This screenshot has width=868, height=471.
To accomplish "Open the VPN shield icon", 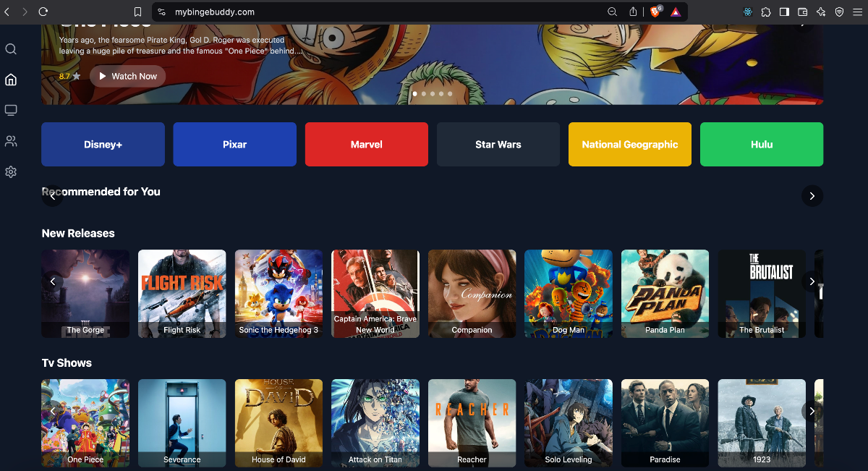I will [x=839, y=12].
